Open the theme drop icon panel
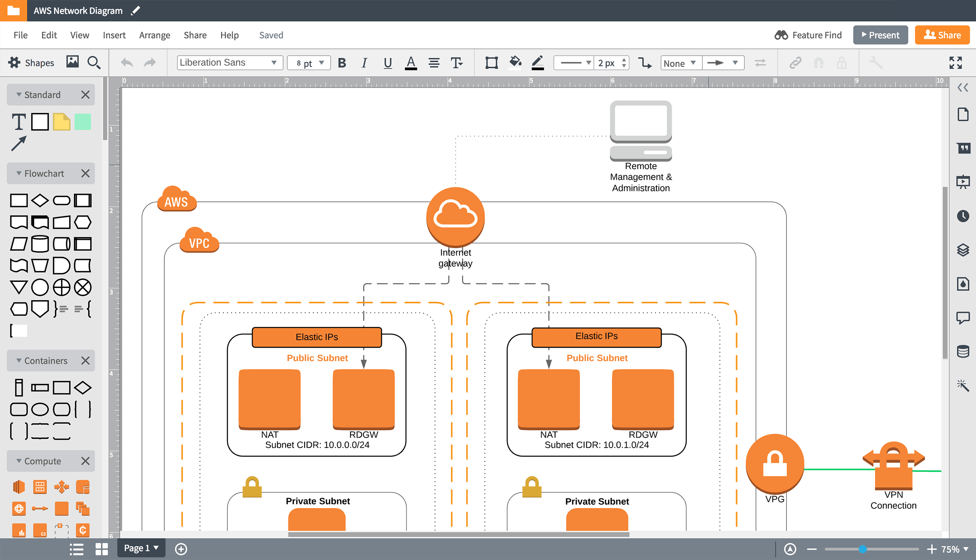Viewport: 976px width, 560px height. pyautogui.click(x=963, y=284)
